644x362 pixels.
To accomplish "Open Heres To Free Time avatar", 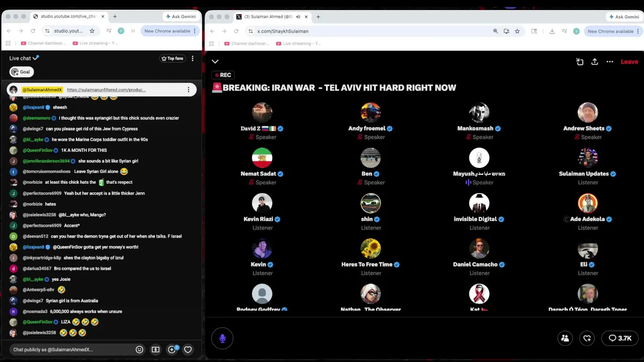I will pos(371,248).
